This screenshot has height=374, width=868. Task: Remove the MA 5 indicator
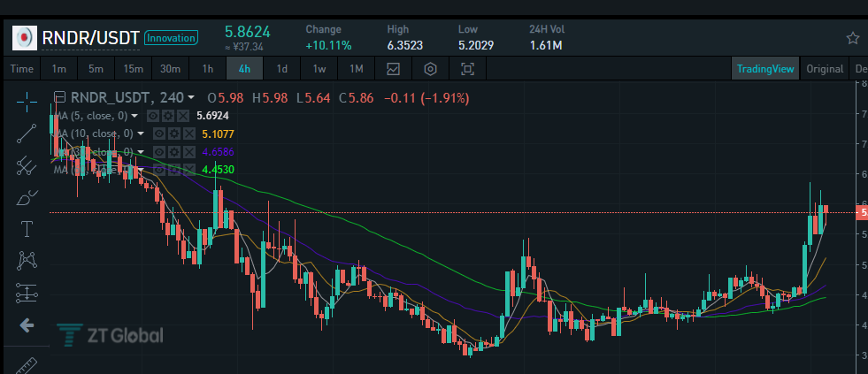coord(183,116)
